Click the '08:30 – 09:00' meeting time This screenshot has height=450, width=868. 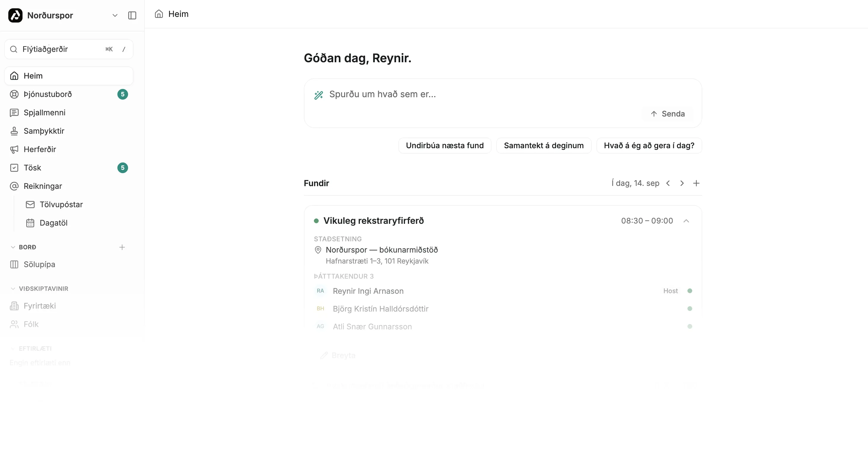point(647,221)
